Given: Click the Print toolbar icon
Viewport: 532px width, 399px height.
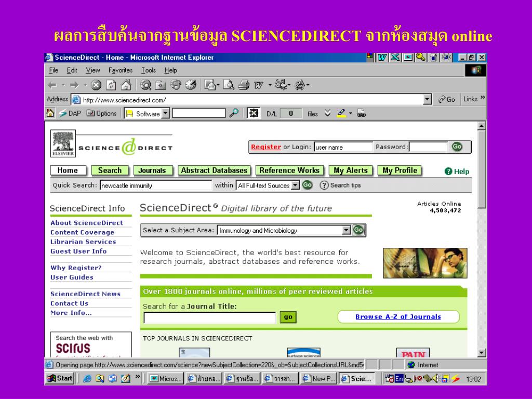Looking at the screenshot, I should [244, 85].
